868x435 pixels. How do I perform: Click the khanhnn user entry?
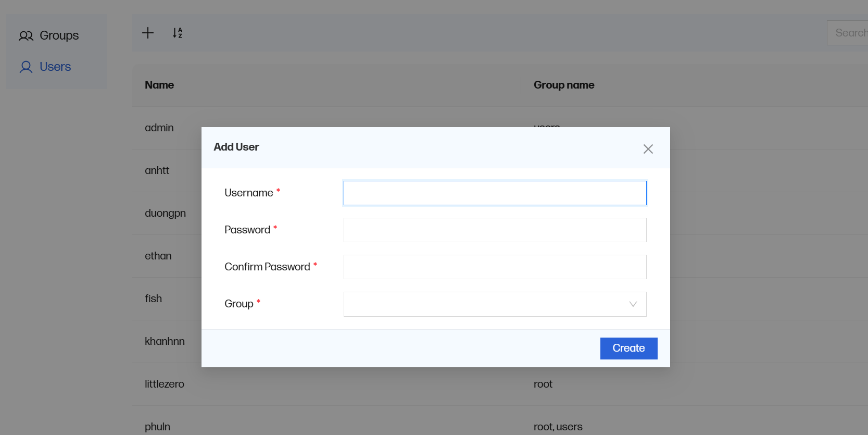click(x=165, y=341)
